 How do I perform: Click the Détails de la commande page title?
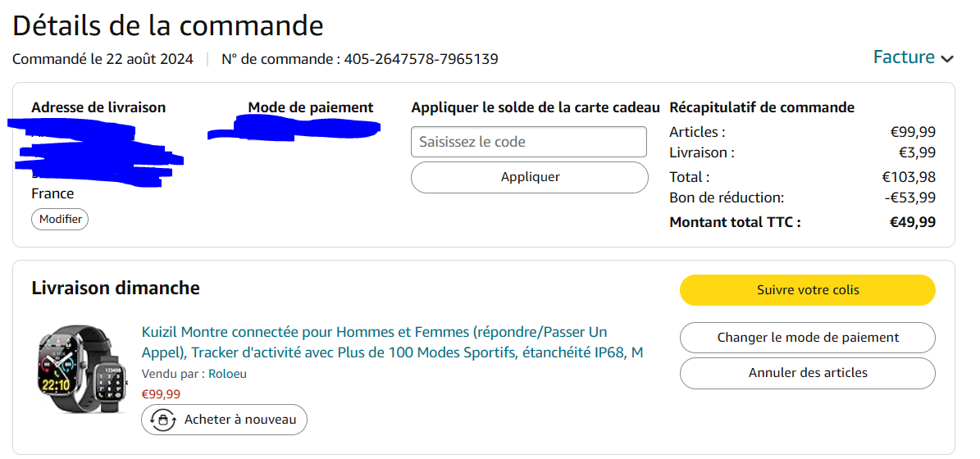pos(168,25)
